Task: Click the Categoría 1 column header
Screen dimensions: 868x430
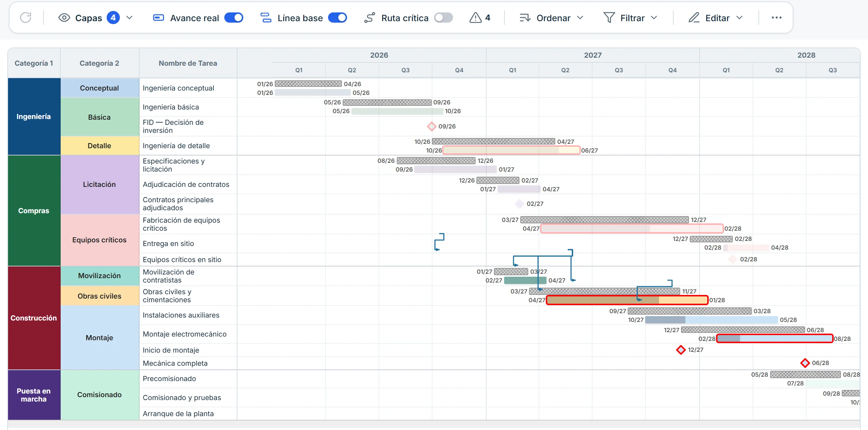Action: pos(34,63)
